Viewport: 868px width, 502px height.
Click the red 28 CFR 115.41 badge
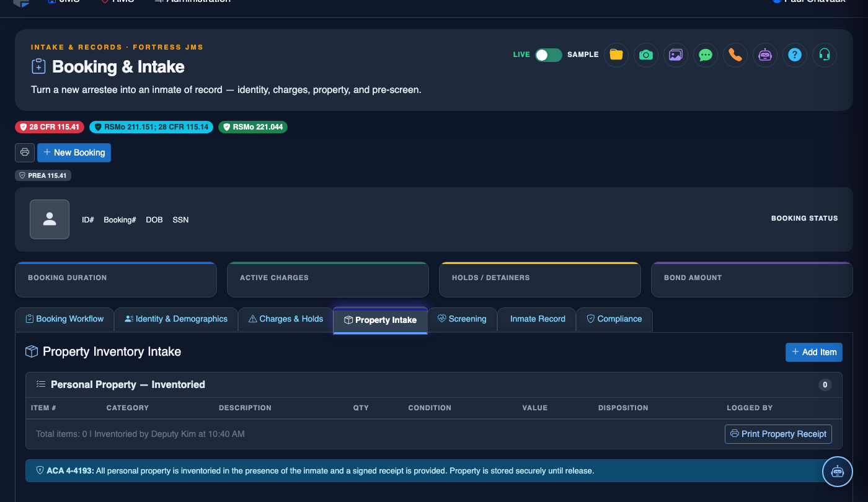pyautogui.click(x=50, y=127)
